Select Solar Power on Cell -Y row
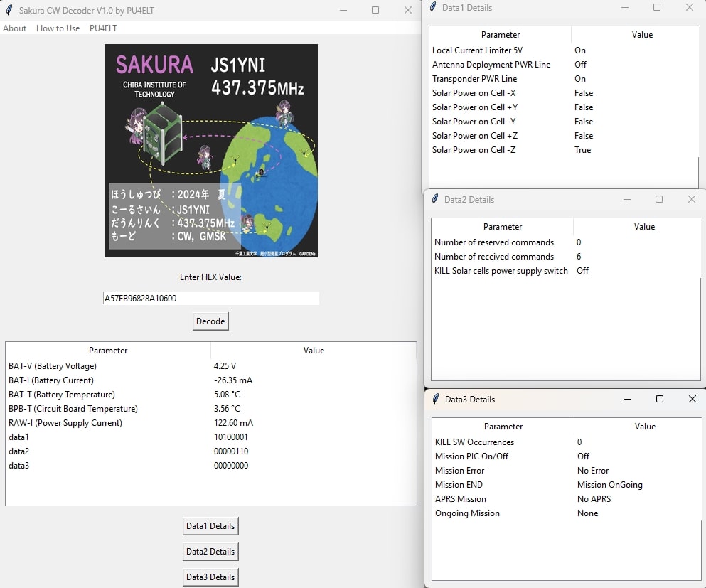This screenshot has height=588, width=706. [565, 122]
